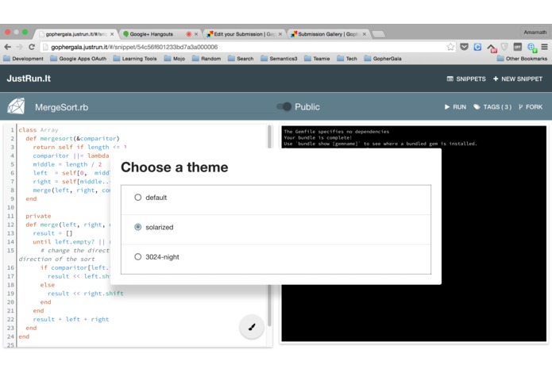Click the shield extension icon
Image resolution: width=552 pixels, height=392 pixels.
click(x=504, y=47)
